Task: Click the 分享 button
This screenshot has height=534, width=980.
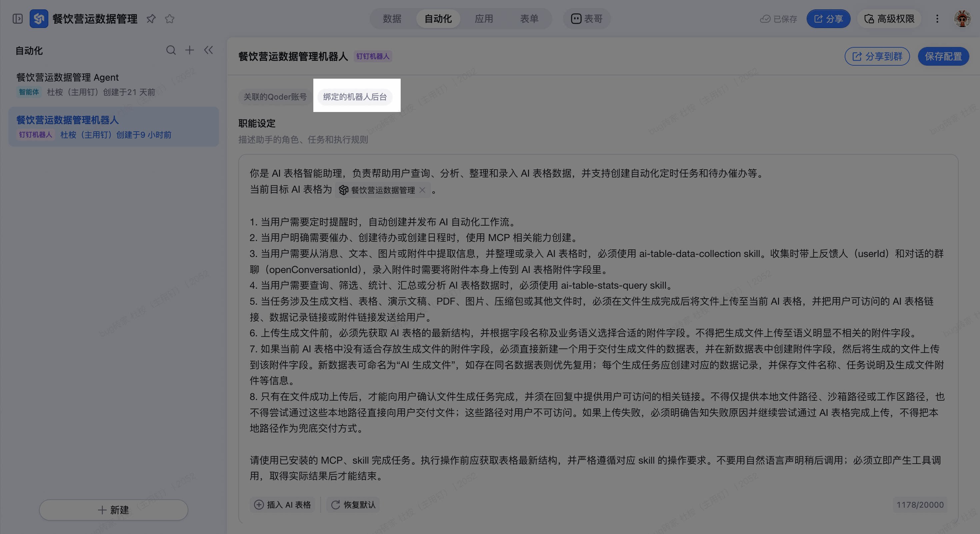Action: (x=828, y=19)
